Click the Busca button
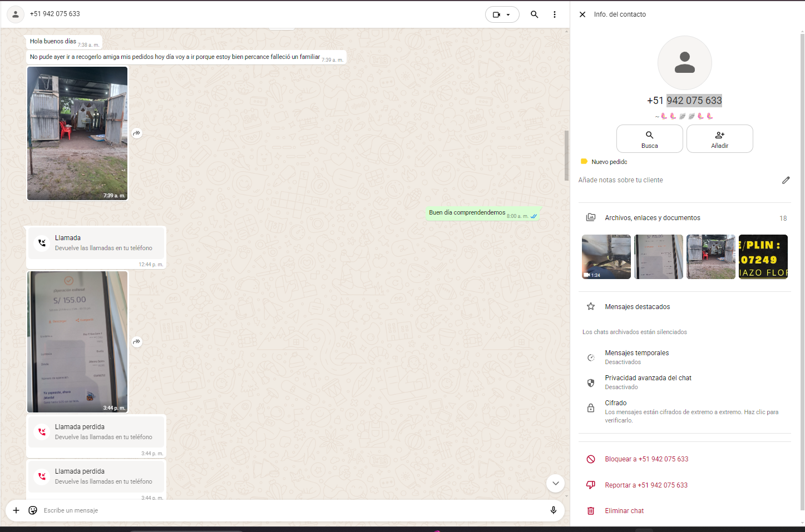Screen dimensions: 805x532 649,139
